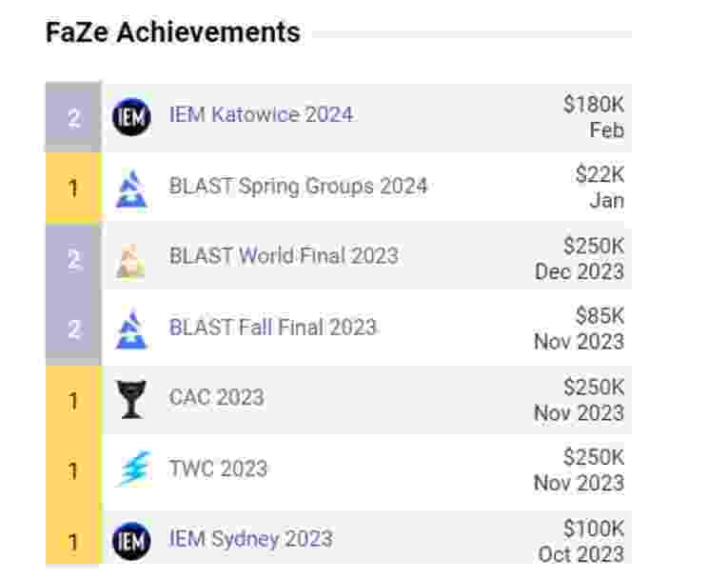Click the IEM logo beside Katowice 2024
This screenshot has width=728, height=579.
click(x=131, y=116)
